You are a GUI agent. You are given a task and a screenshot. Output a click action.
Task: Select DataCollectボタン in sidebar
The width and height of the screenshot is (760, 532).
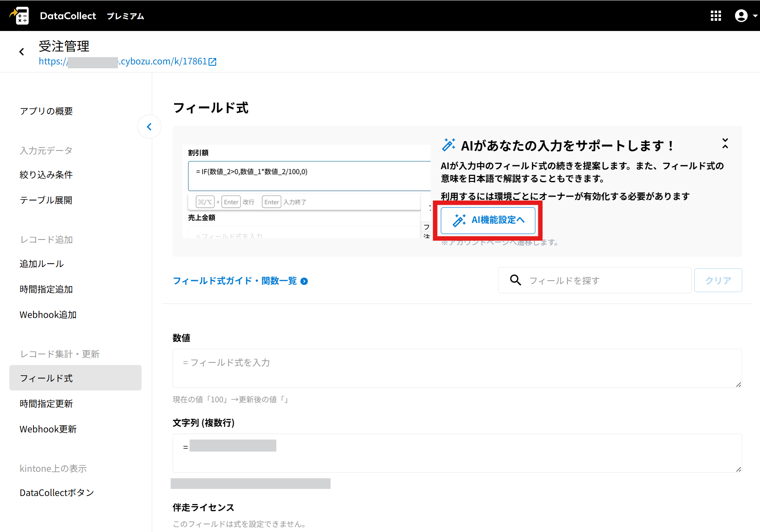pyautogui.click(x=57, y=493)
